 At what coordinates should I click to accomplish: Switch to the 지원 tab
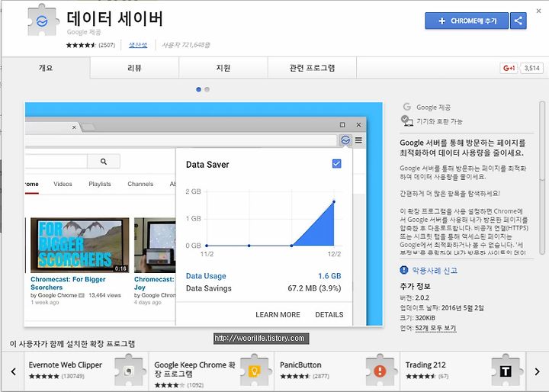(x=223, y=68)
